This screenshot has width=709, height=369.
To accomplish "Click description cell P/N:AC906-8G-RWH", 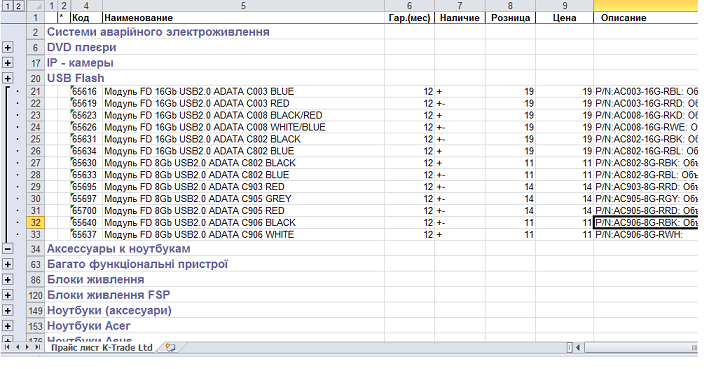I will click(646, 235).
